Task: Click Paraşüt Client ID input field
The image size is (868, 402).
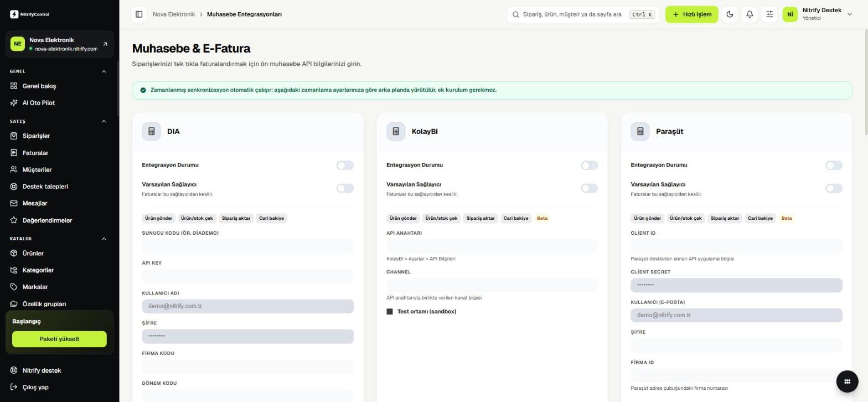Action: (736, 246)
